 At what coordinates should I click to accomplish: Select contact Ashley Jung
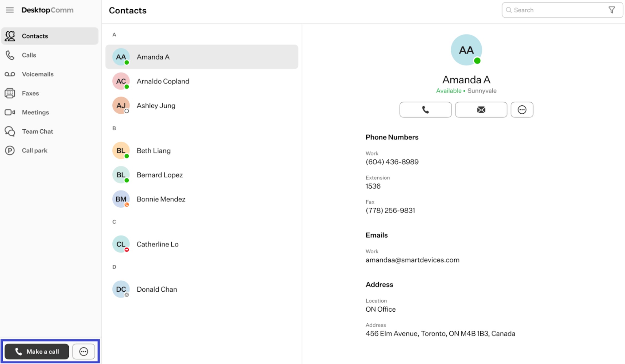point(202,106)
